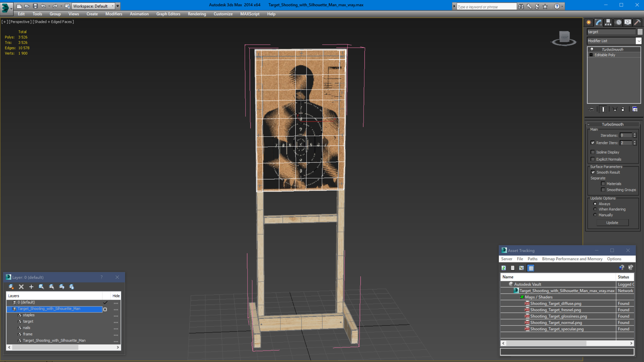Click the Pin Stack icon
644x362 pixels.
coord(591,109)
